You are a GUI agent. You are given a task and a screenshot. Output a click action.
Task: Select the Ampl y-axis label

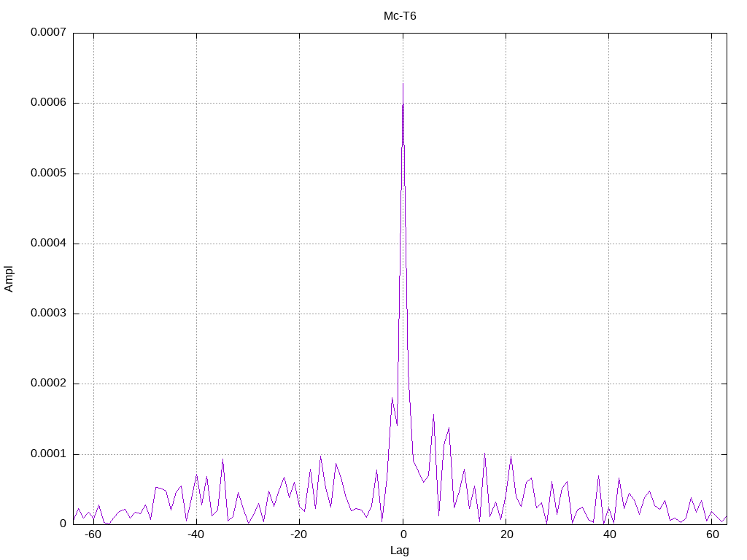pos(9,279)
